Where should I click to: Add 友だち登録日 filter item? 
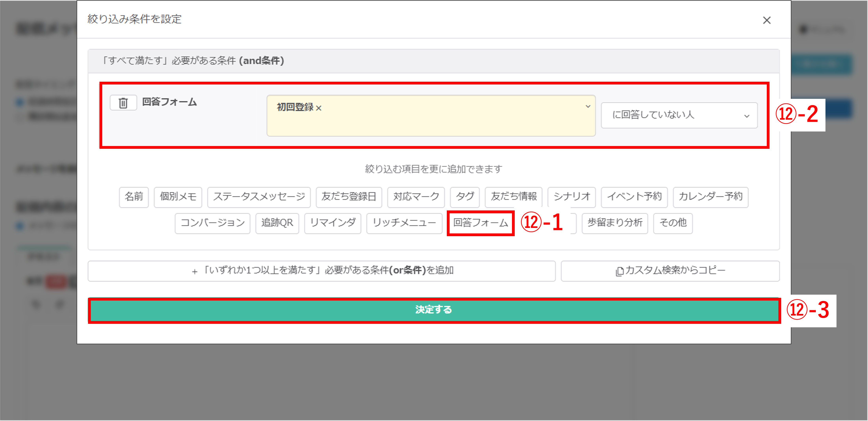click(x=349, y=197)
